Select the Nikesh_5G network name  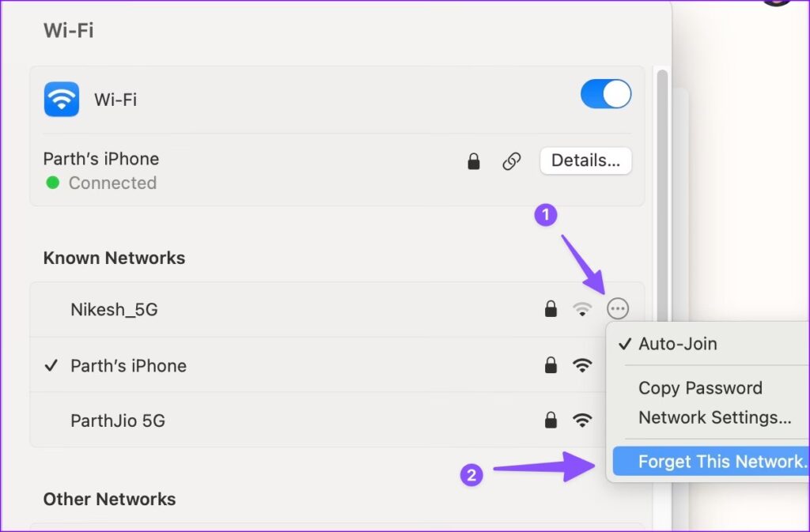(x=114, y=310)
